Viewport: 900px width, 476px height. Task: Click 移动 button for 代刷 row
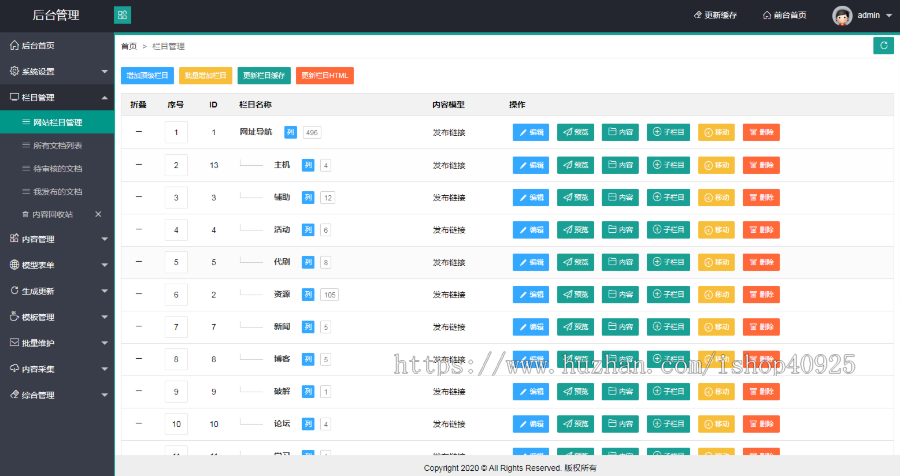(715, 263)
